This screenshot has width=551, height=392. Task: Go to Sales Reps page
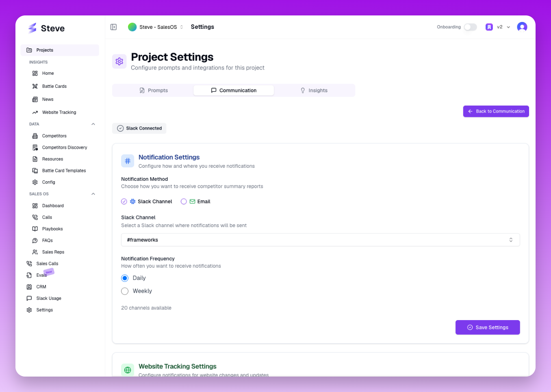53,252
